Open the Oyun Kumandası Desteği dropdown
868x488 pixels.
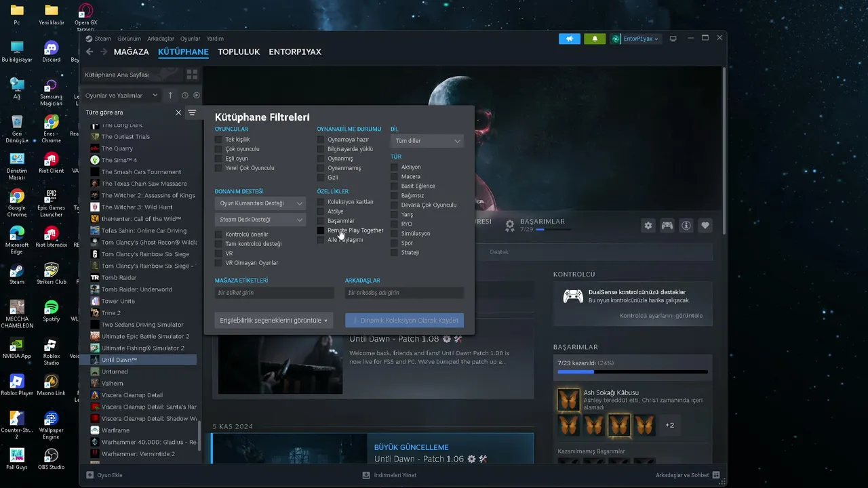pos(260,203)
